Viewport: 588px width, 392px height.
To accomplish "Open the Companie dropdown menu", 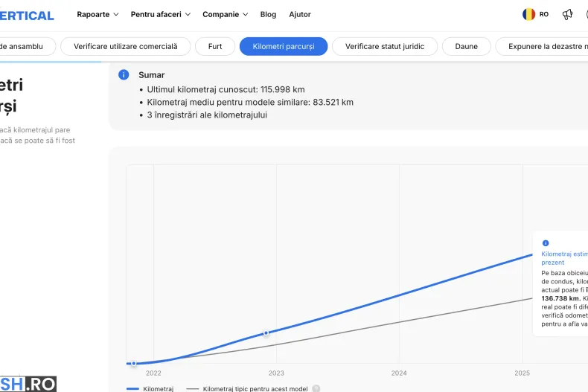I will pos(225,14).
